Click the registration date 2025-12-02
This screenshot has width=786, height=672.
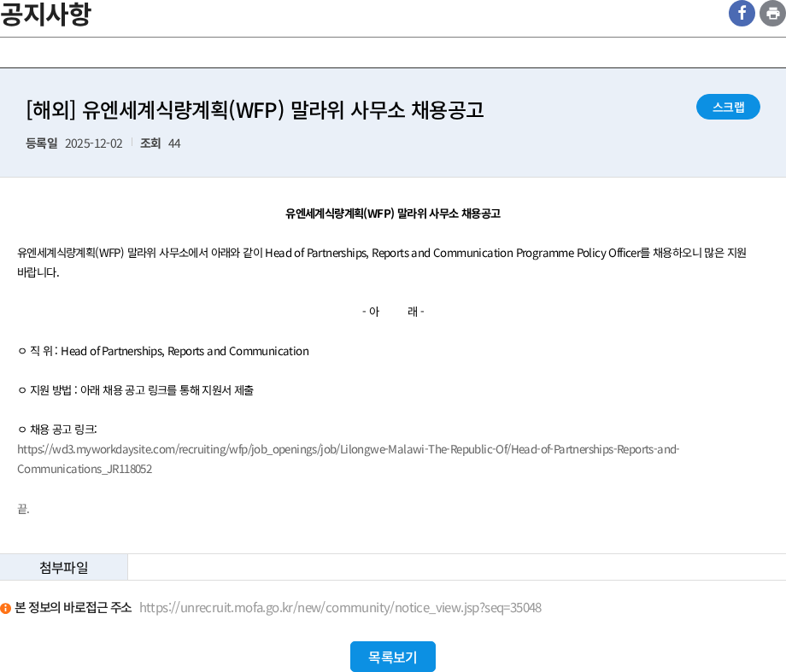(94, 143)
